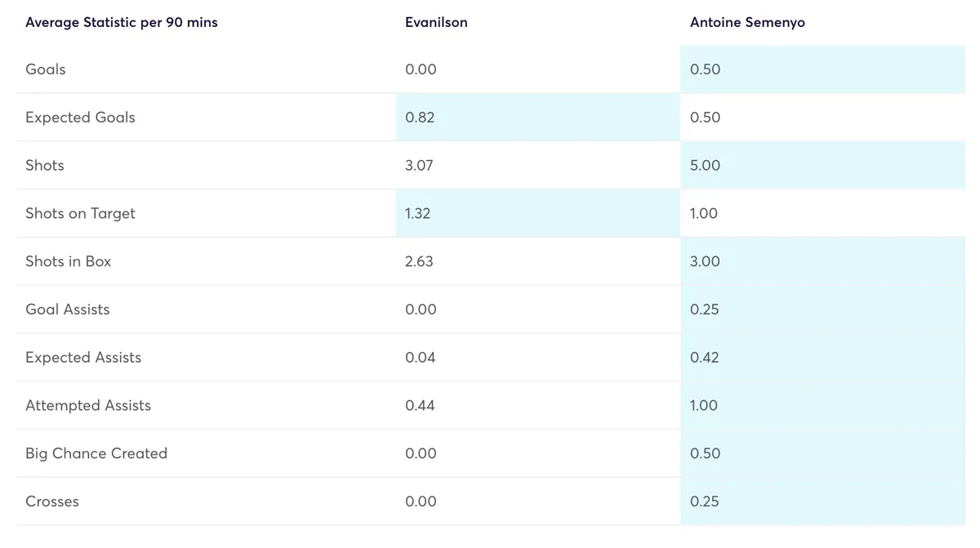This screenshot has height=548, width=980.
Task: Select the Antoine Semenyo column header
Action: click(747, 22)
